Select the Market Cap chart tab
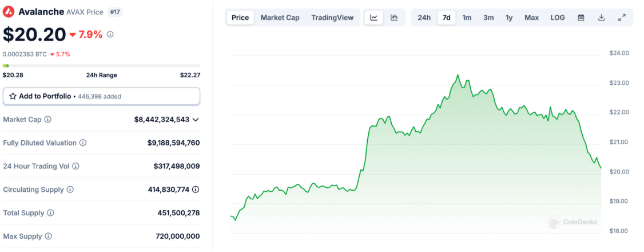 click(x=280, y=18)
